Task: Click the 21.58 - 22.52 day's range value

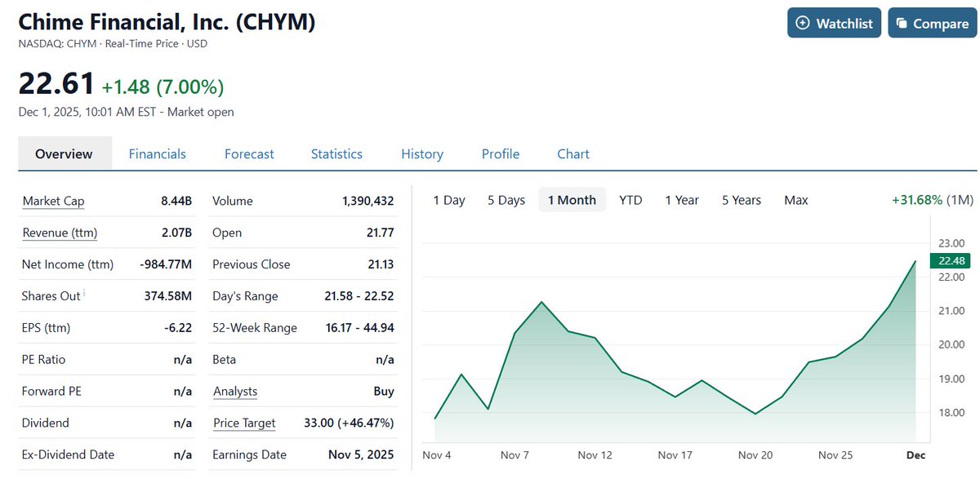Action: (x=359, y=296)
